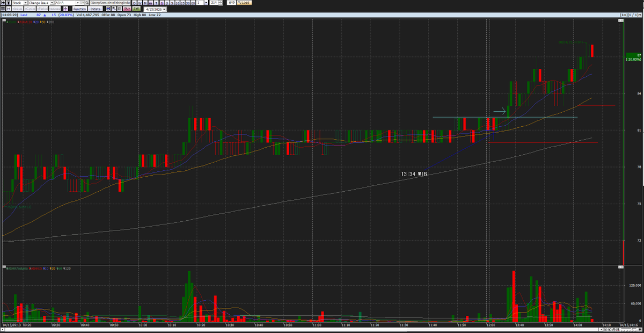Click the Initiate button
This screenshot has height=333, width=644.
[95, 9]
